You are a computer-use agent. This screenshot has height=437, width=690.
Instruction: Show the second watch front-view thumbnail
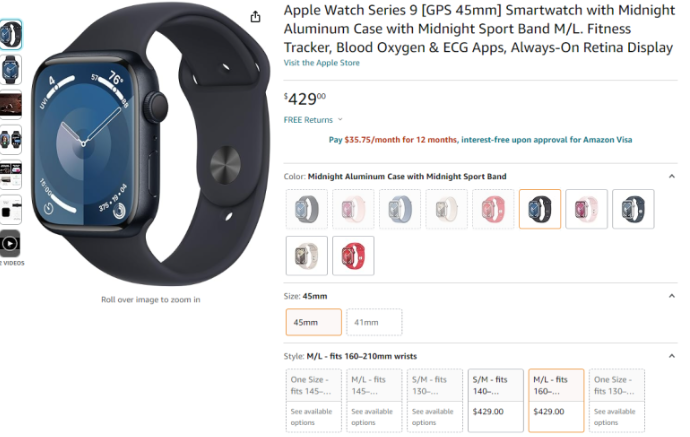pyautogui.click(x=11, y=70)
